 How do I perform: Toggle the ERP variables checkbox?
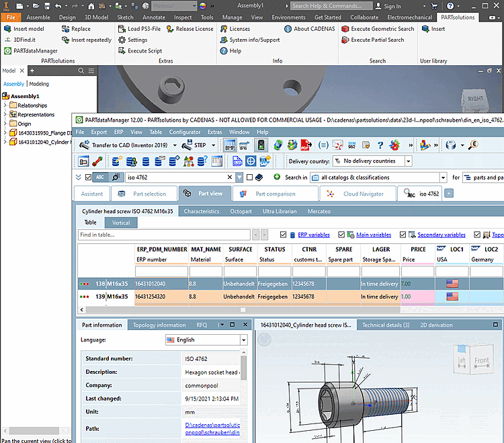pos(283,235)
